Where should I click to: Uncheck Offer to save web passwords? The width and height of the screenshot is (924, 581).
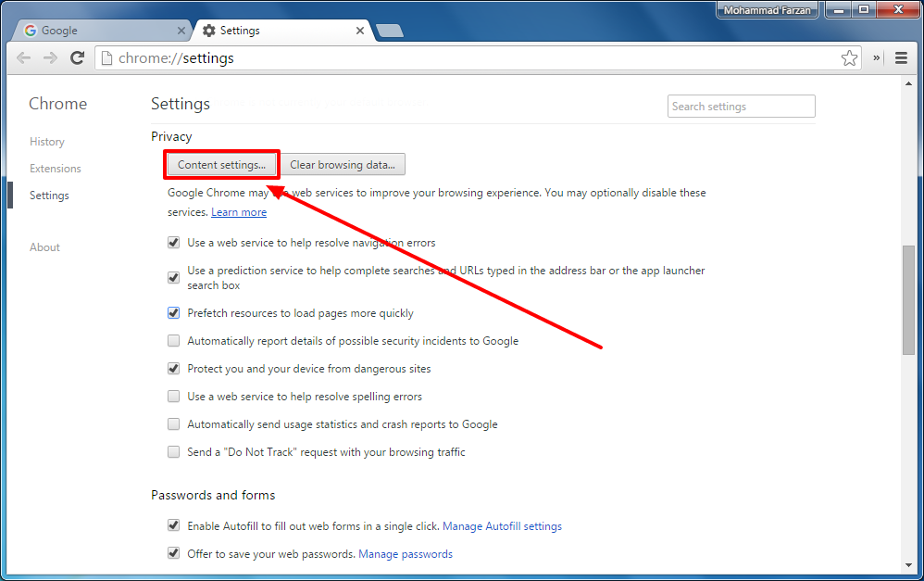click(x=173, y=553)
